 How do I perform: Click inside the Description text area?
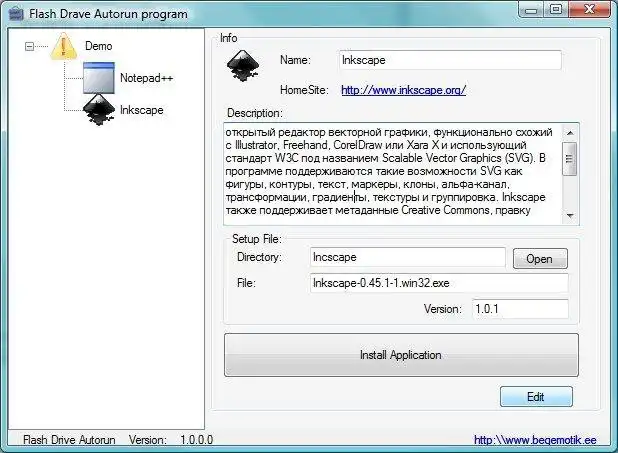pyautogui.click(x=392, y=174)
